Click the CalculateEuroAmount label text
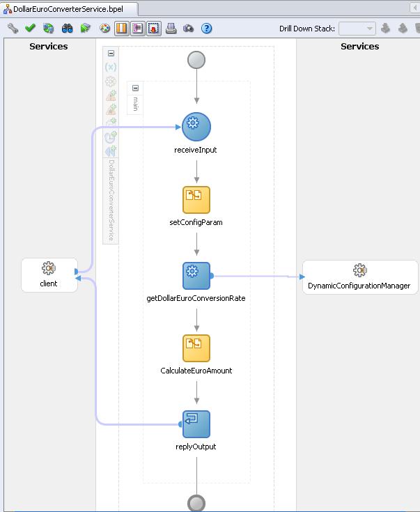 [x=196, y=371]
